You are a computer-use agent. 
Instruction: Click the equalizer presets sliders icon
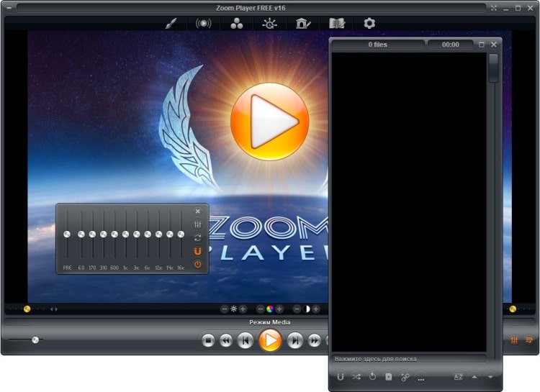198,224
